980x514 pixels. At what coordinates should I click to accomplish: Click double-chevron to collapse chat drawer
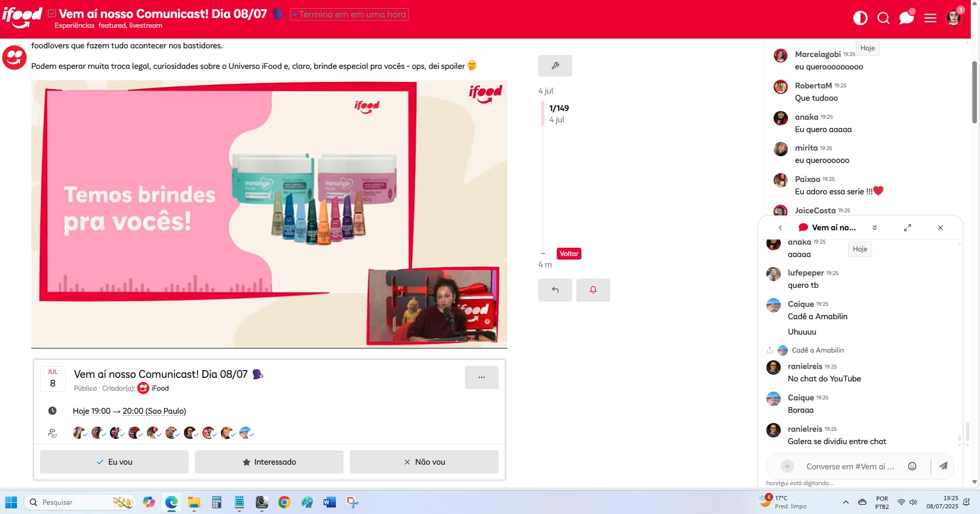click(x=875, y=228)
